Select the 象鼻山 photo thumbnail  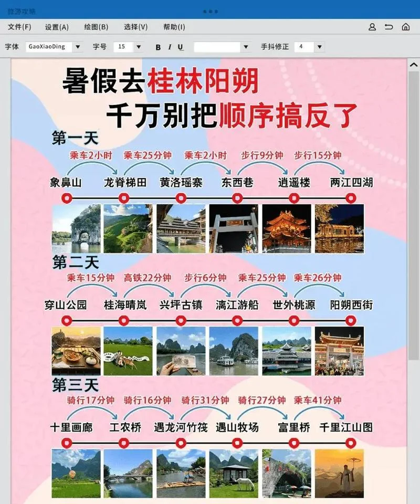[76, 228]
